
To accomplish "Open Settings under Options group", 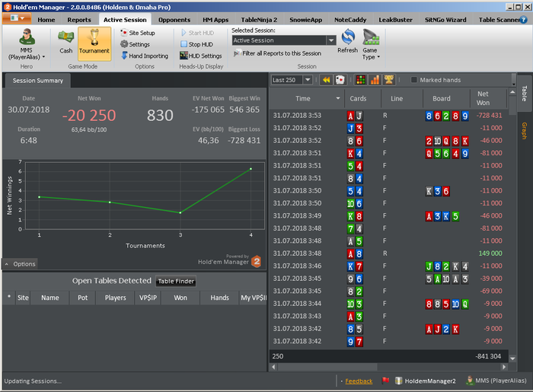I will pyautogui.click(x=135, y=44).
